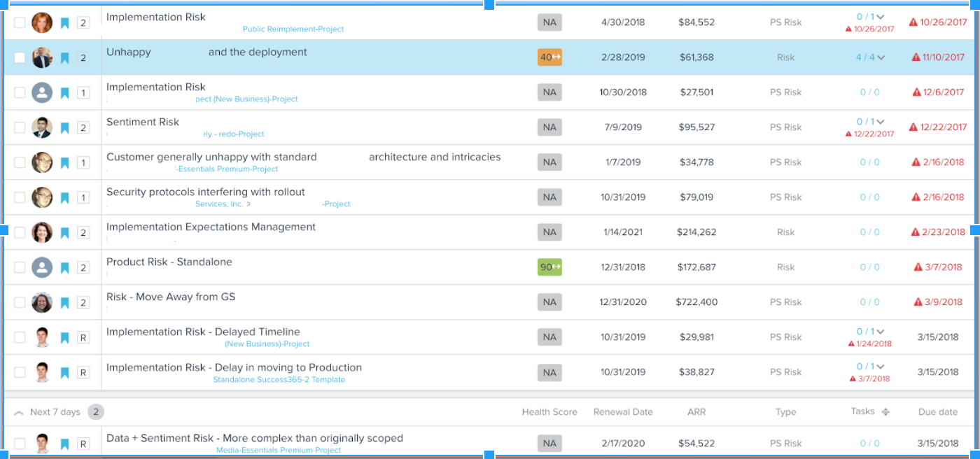Select checkbox for Implementation Expectations Management row
The image size is (980, 459).
(x=20, y=232)
